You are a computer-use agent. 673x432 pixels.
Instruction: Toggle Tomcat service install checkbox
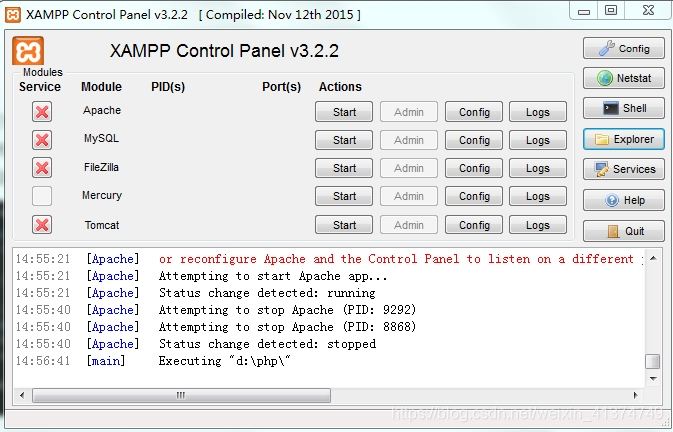[42, 225]
